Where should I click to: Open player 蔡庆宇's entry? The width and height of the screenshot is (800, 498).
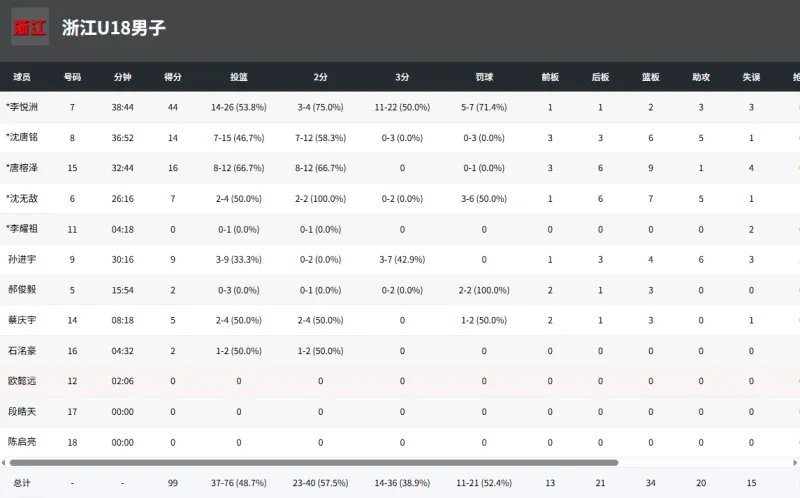pyautogui.click(x=22, y=321)
